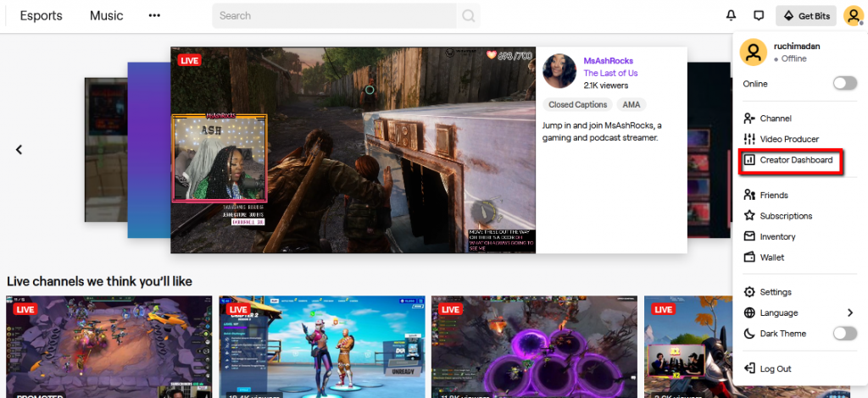Click the Get Bits button
868x398 pixels.
(806, 15)
